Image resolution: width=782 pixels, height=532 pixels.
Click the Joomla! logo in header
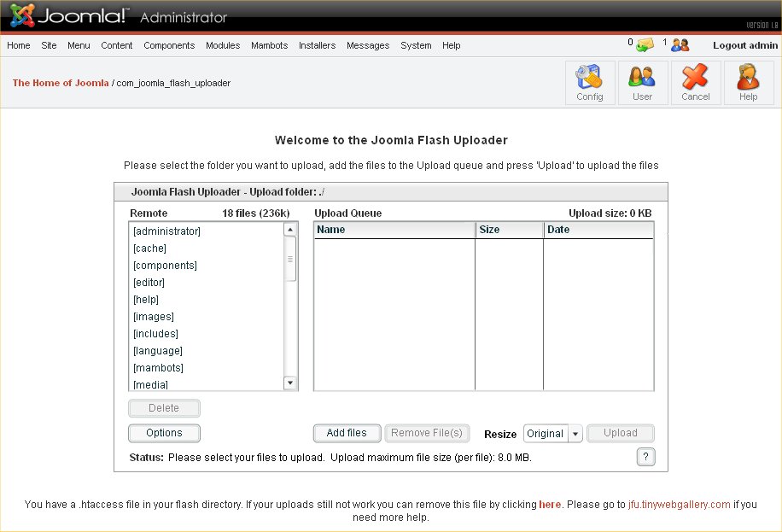(x=69, y=15)
